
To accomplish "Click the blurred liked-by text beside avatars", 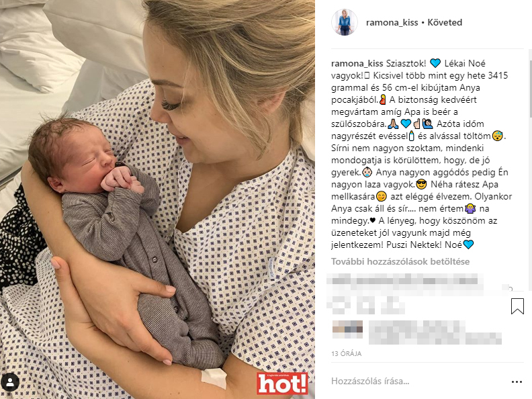I will click(x=435, y=333).
